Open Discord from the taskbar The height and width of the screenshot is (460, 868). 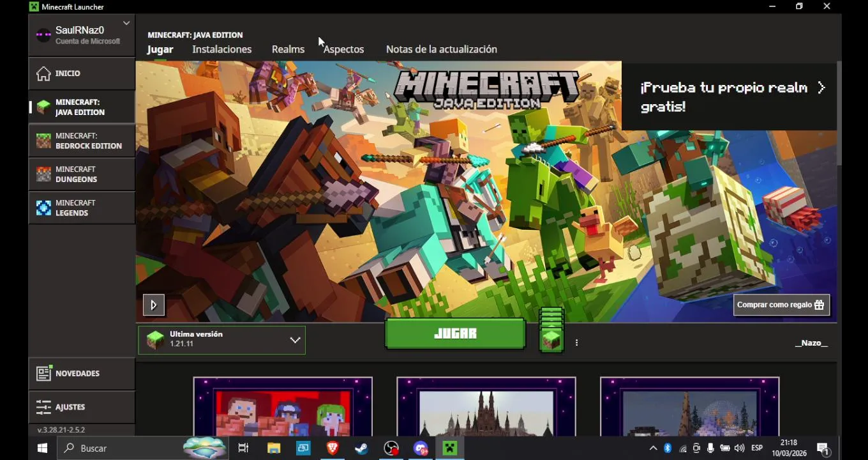tap(421, 448)
